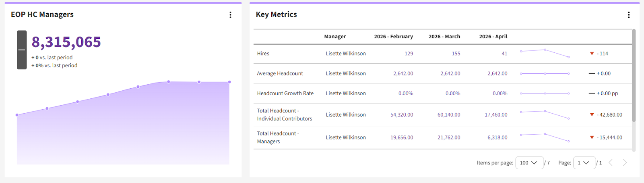644x183 pixels.
Task: Click the 2026 - February column header
Action: coord(393,37)
